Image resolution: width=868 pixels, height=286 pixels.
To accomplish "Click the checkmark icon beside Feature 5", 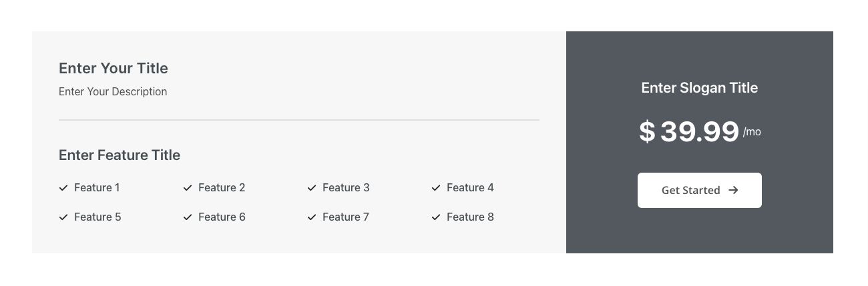I will coord(63,217).
